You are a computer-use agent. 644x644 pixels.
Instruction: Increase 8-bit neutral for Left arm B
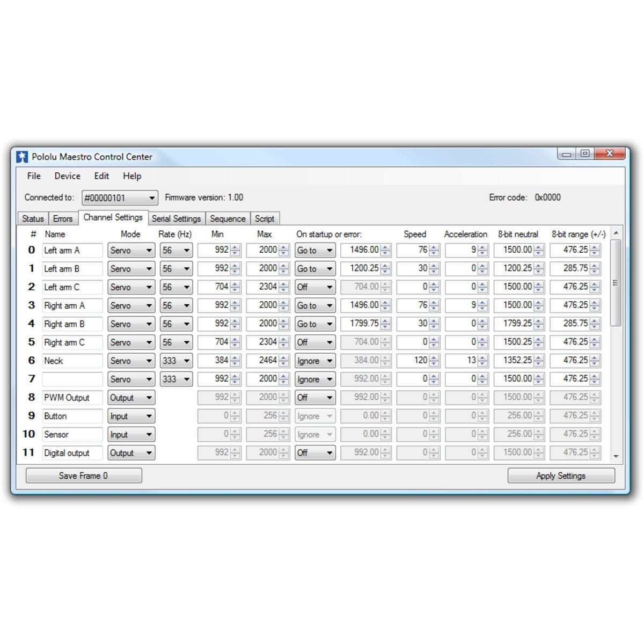pos(539,266)
